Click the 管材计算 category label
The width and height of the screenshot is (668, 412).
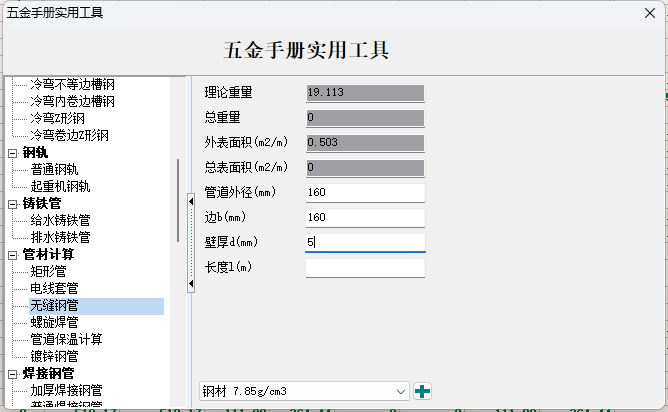coord(48,254)
